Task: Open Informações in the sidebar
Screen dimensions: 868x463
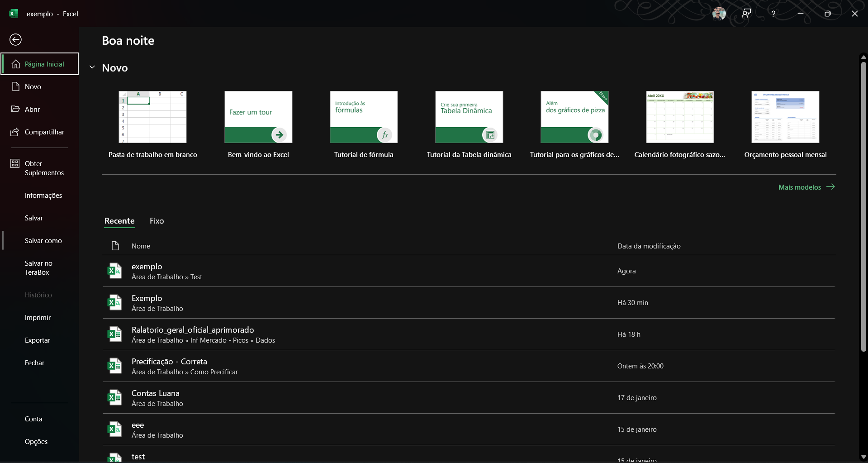Action: pos(43,196)
